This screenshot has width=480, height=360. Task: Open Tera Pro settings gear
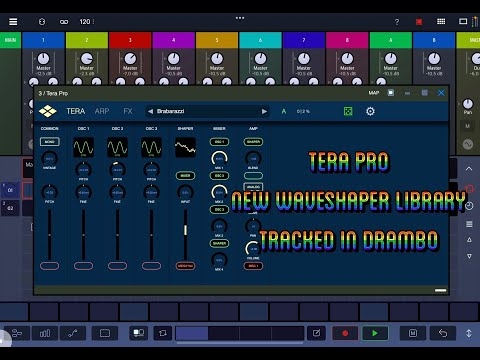[370, 111]
